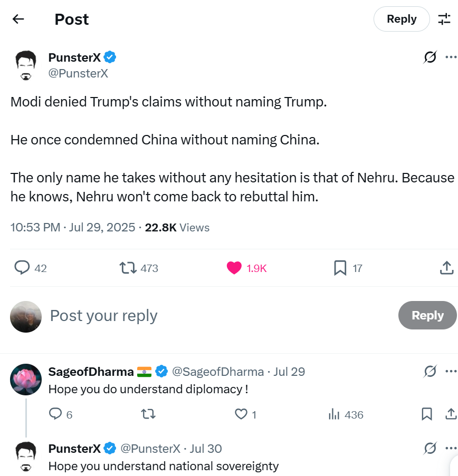Repost the main post with 473 reposts
Screen dimensions: 458x476
pyautogui.click(x=128, y=268)
